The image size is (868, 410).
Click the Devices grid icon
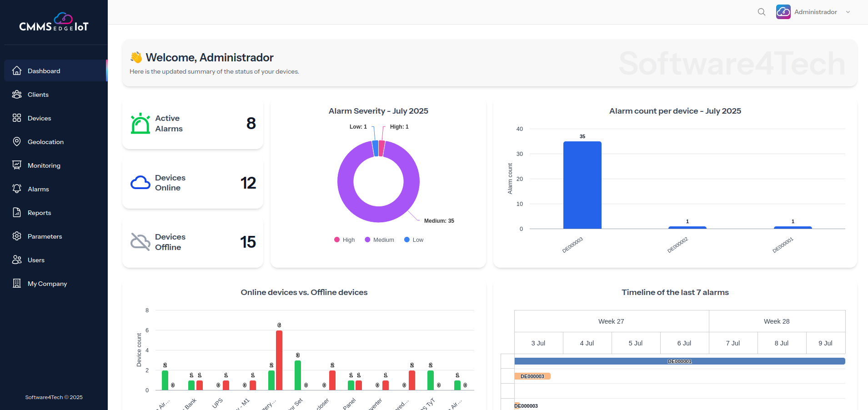click(17, 118)
